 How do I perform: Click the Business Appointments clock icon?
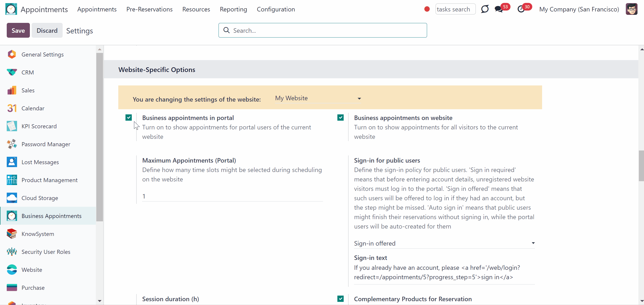click(x=12, y=216)
